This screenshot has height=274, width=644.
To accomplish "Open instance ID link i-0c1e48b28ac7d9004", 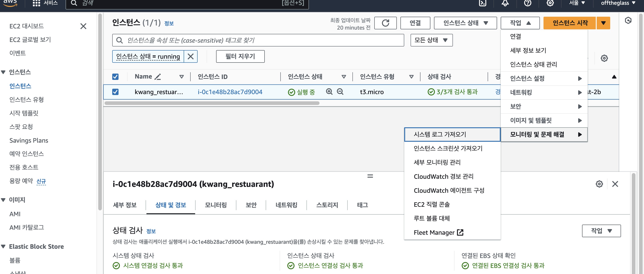I will (x=230, y=92).
